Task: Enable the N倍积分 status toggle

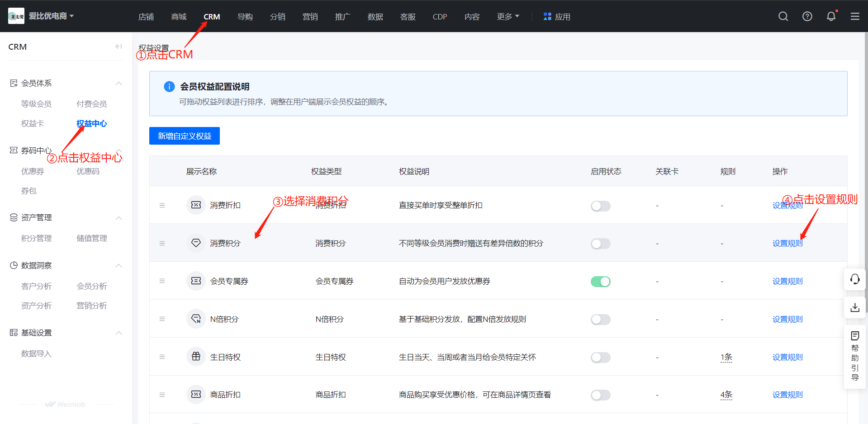Action: pos(600,320)
